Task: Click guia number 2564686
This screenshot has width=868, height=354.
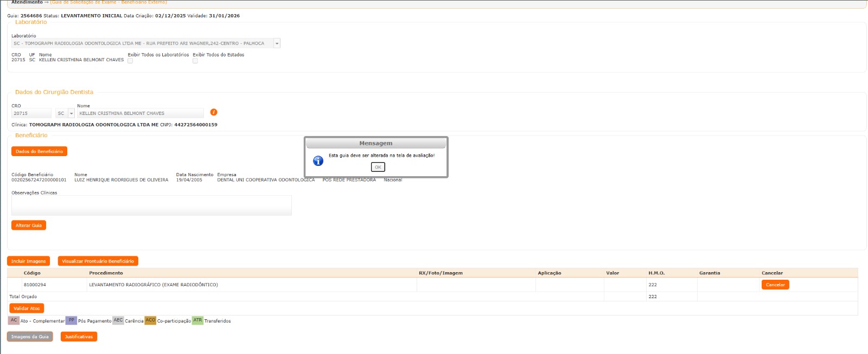Action: coord(31,16)
